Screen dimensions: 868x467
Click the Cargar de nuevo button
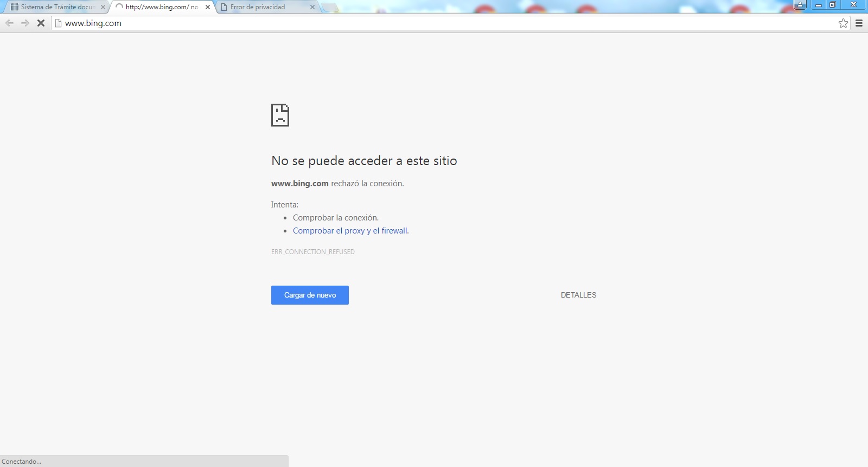pos(310,295)
